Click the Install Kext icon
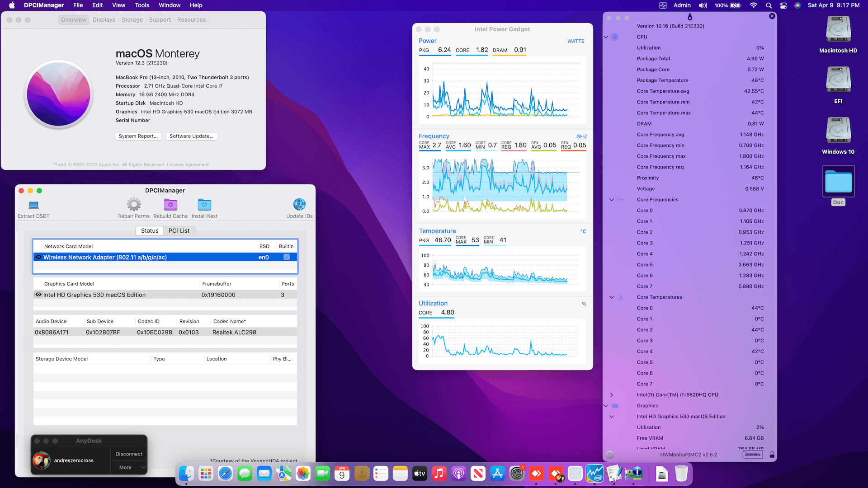The image size is (868, 488). pos(204,204)
